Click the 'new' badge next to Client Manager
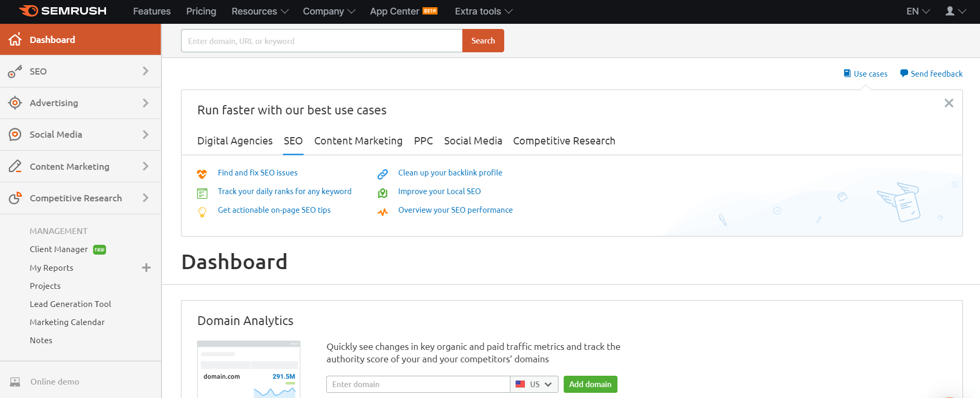The width and height of the screenshot is (980, 398). [x=99, y=249]
